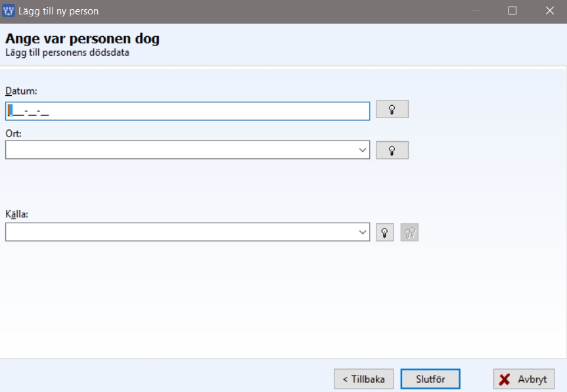The height and width of the screenshot is (392, 567).
Task: Click inside the Källa combo box text area
Action: [x=181, y=232]
